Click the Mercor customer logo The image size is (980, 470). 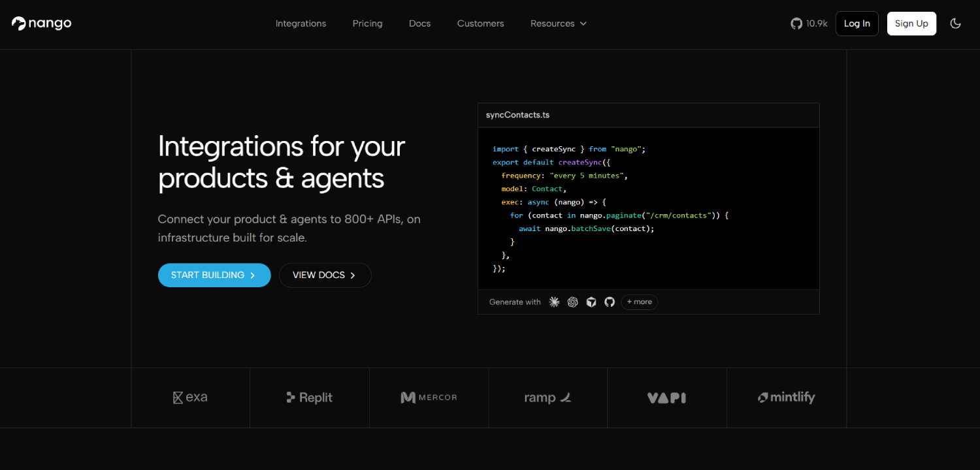[429, 397]
